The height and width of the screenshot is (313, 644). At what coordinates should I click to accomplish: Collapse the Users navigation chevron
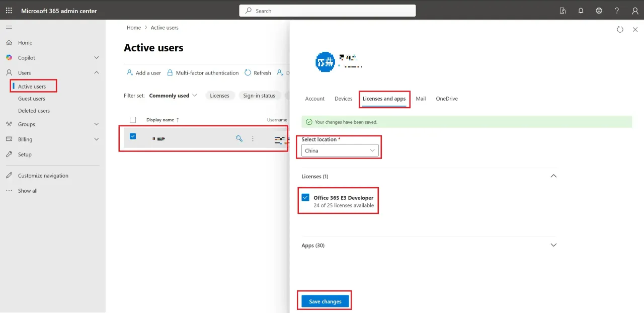pos(97,73)
